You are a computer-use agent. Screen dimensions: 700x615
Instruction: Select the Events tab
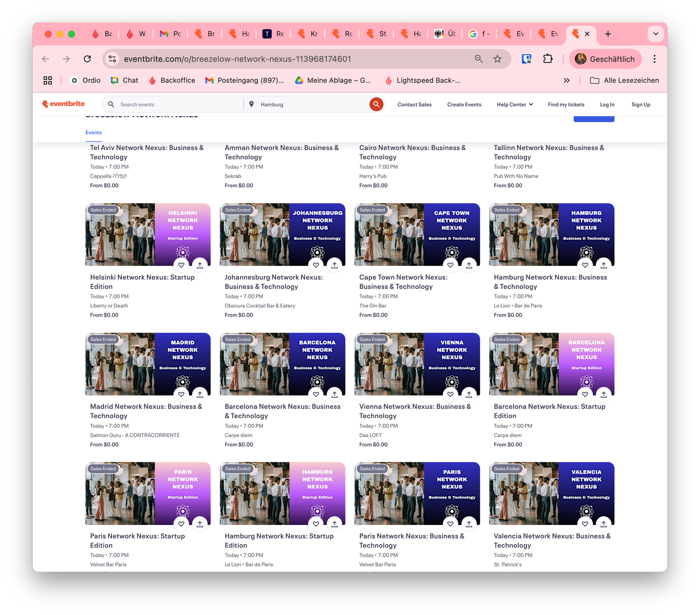coord(93,132)
